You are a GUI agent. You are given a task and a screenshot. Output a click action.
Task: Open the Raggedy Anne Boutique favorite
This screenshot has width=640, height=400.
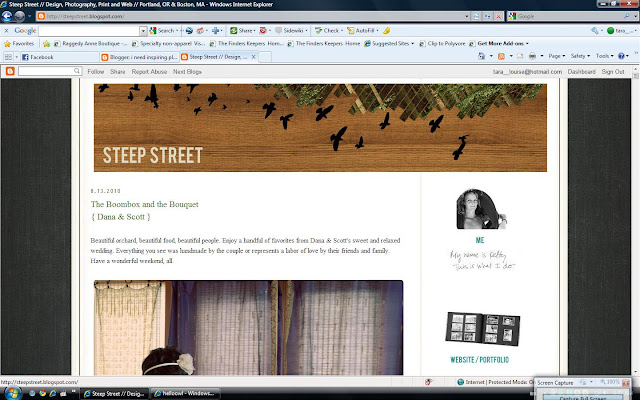pyautogui.click(x=91, y=43)
